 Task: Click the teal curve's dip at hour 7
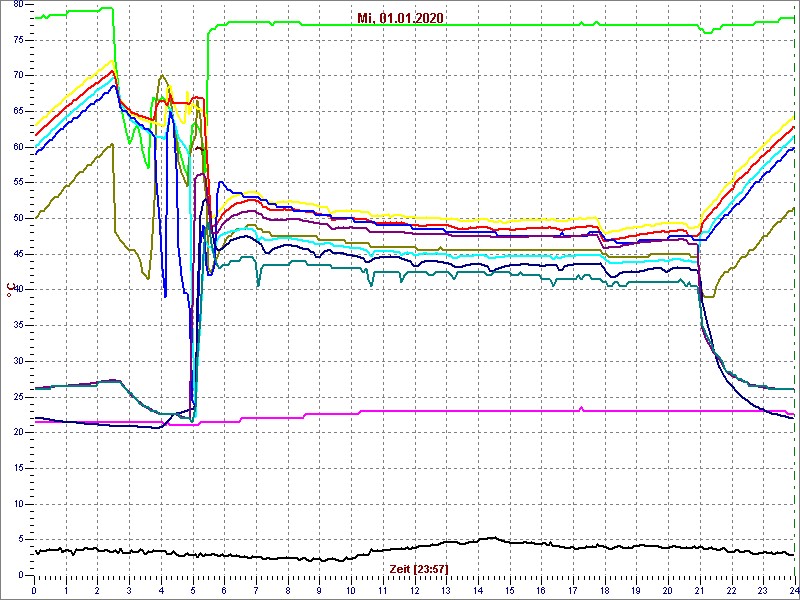tap(258, 285)
